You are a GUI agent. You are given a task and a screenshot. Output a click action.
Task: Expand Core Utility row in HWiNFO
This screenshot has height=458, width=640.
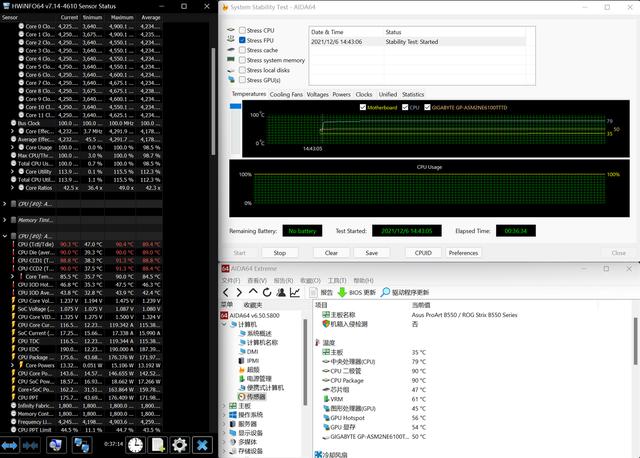12,171
